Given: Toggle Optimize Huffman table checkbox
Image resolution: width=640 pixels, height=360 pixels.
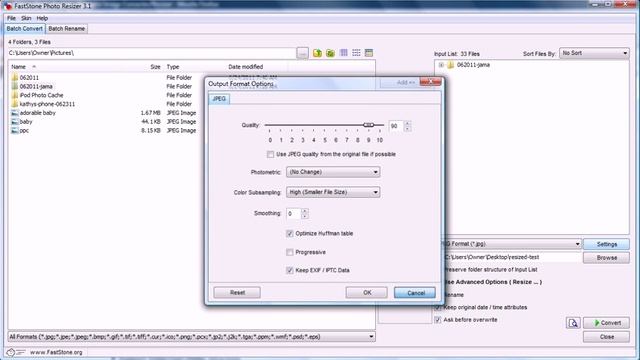Looking at the screenshot, I should 290,233.
